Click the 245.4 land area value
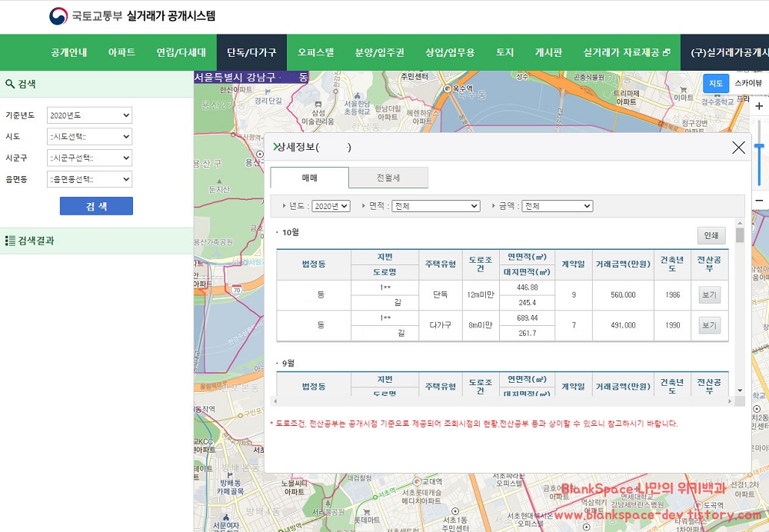Image resolution: width=769 pixels, height=532 pixels. pyautogui.click(x=528, y=303)
